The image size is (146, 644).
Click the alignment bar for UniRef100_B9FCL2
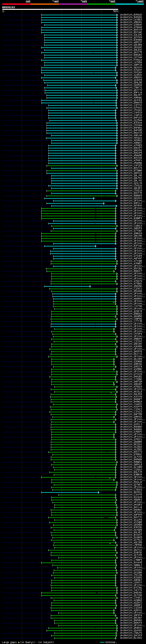pos(76,203)
